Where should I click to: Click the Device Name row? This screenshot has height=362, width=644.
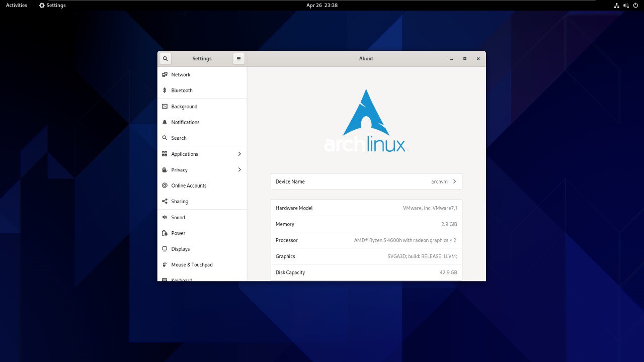point(366,182)
